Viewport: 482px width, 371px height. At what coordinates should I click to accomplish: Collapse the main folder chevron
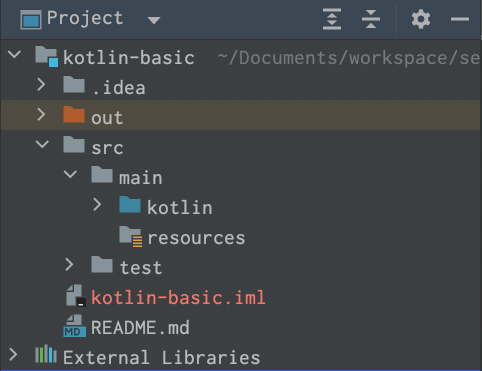[70, 174]
